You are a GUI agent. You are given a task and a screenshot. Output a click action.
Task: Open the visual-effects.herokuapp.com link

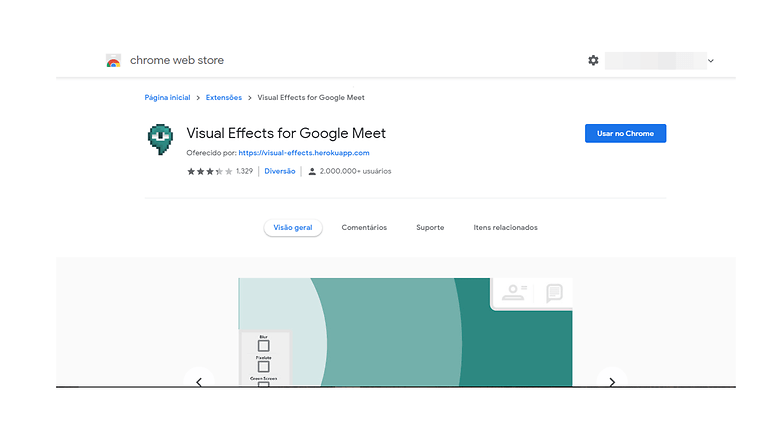point(304,153)
